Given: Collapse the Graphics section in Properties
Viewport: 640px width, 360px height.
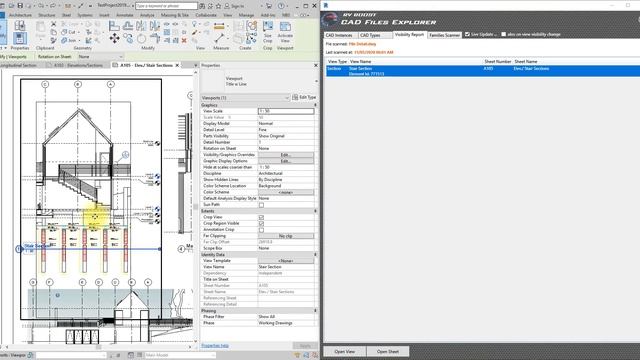Looking at the screenshot, I should click(315, 105).
